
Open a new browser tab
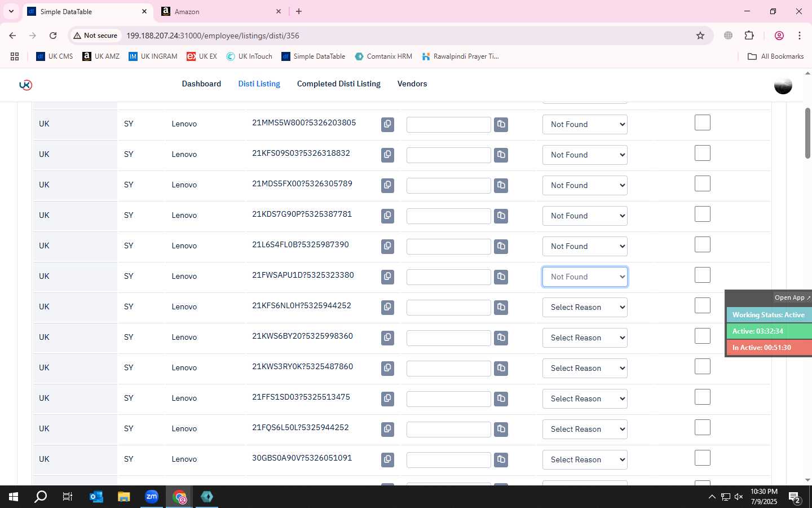[299, 11]
